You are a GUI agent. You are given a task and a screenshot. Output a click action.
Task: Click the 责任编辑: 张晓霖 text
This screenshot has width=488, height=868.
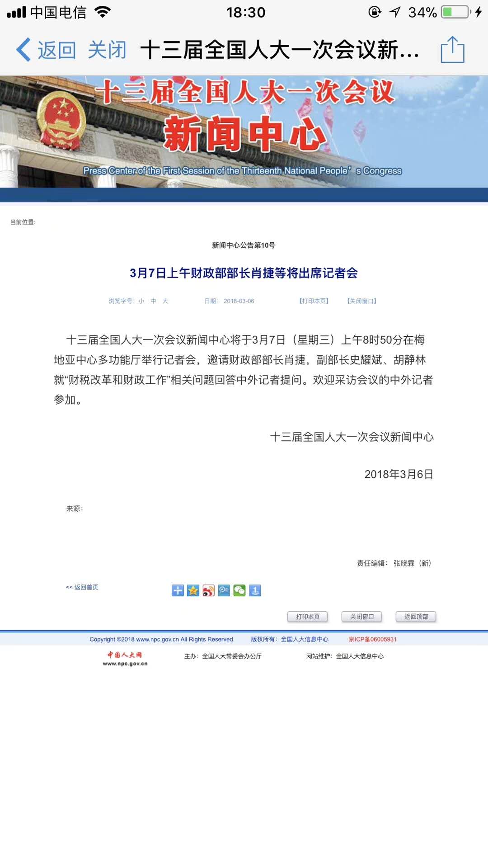(394, 563)
